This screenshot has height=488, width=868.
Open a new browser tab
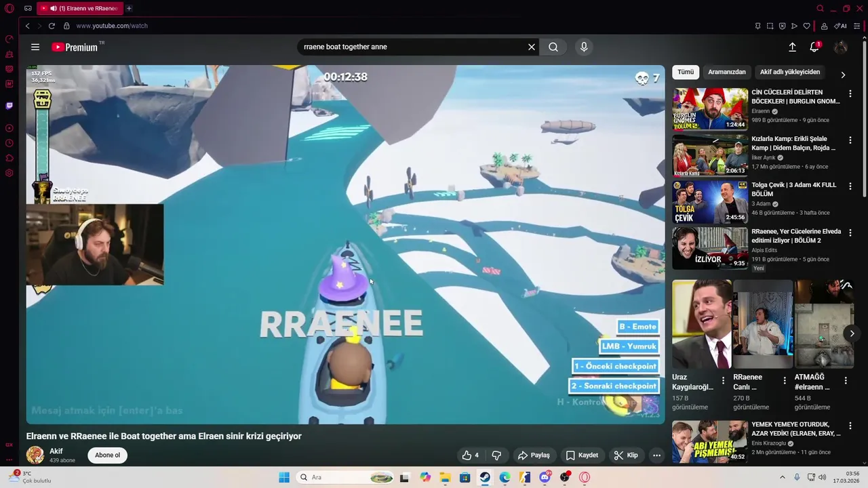(x=129, y=8)
